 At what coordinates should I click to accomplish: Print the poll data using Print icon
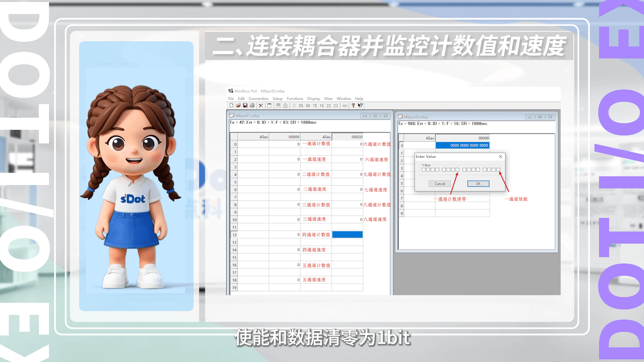tap(252, 106)
